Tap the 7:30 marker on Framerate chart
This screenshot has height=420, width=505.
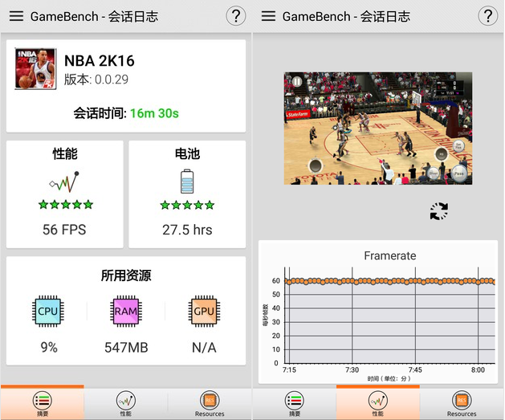[x=352, y=369]
